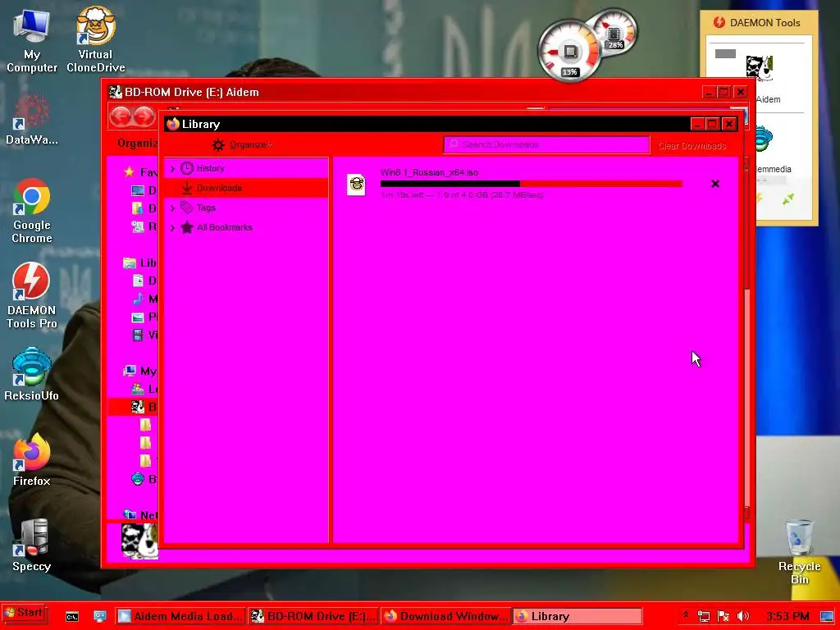Click the Network icon in BD-ROM Drive sidebar

(x=130, y=514)
